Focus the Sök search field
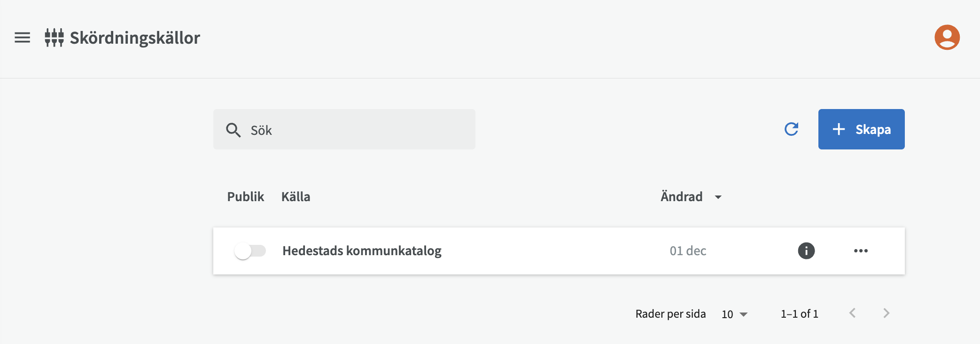This screenshot has width=980, height=344. (x=357, y=130)
